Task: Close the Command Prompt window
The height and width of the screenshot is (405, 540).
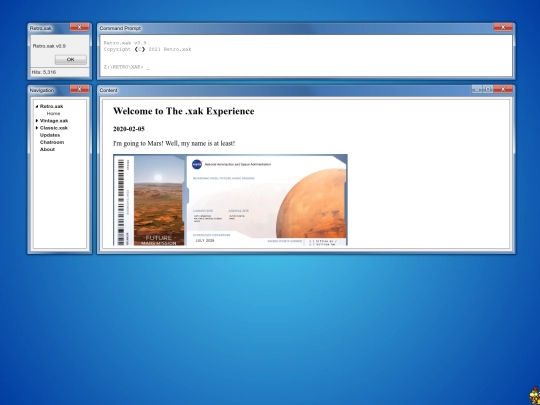Action: click(x=503, y=27)
